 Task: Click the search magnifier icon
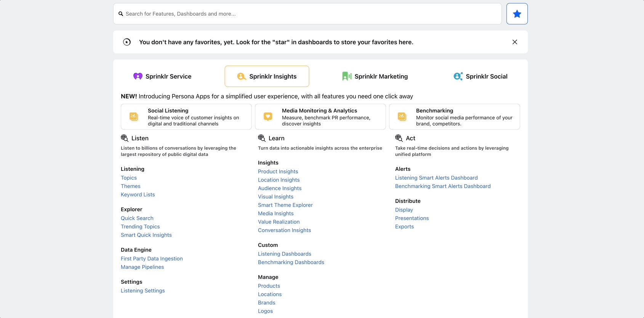121,14
